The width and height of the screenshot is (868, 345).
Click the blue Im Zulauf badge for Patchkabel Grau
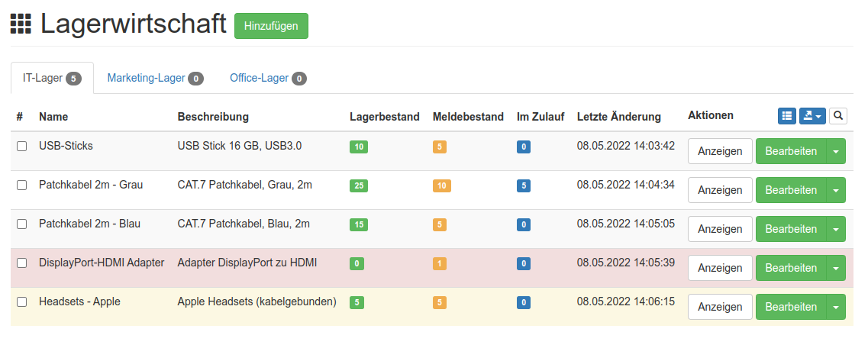coord(523,185)
